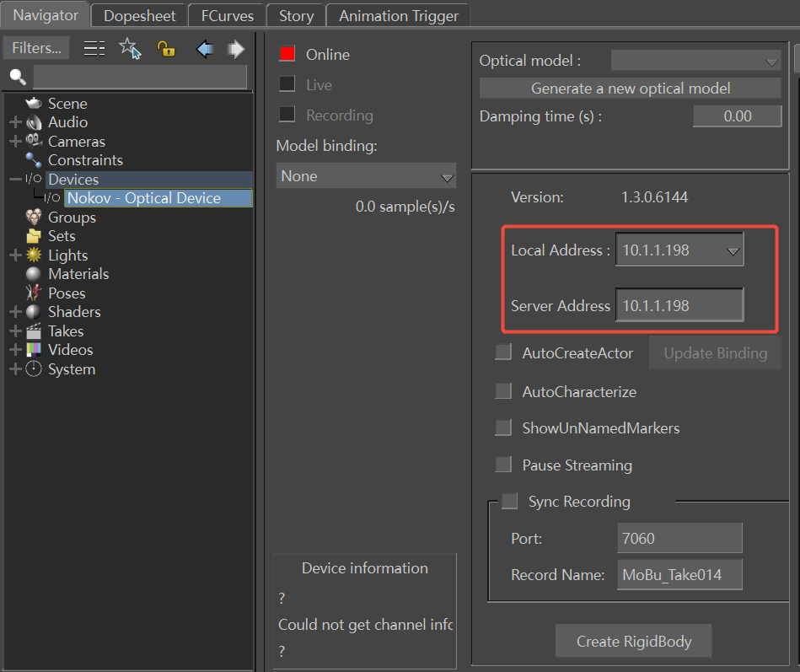Enable the Recording checkbox

(287, 115)
